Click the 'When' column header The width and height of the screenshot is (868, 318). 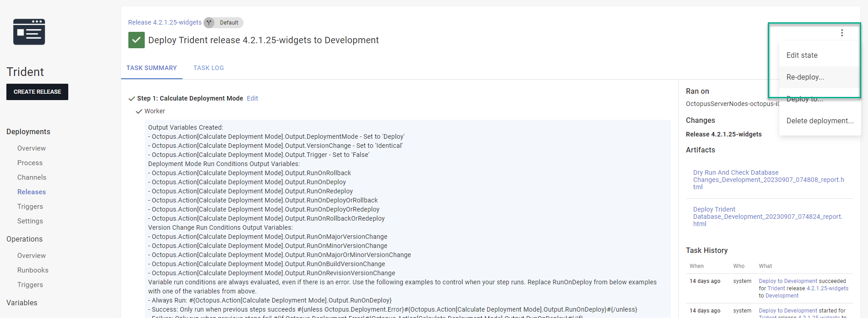[x=696, y=266]
